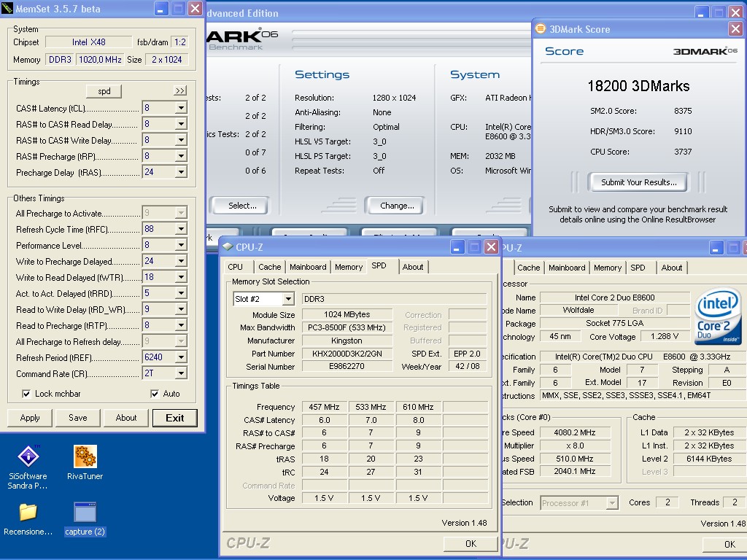The height and width of the screenshot is (560, 747).
Task: Open Write to Read Delayed (tWTR) dropdown
Action: pyautogui.click(x=181, y=277)
